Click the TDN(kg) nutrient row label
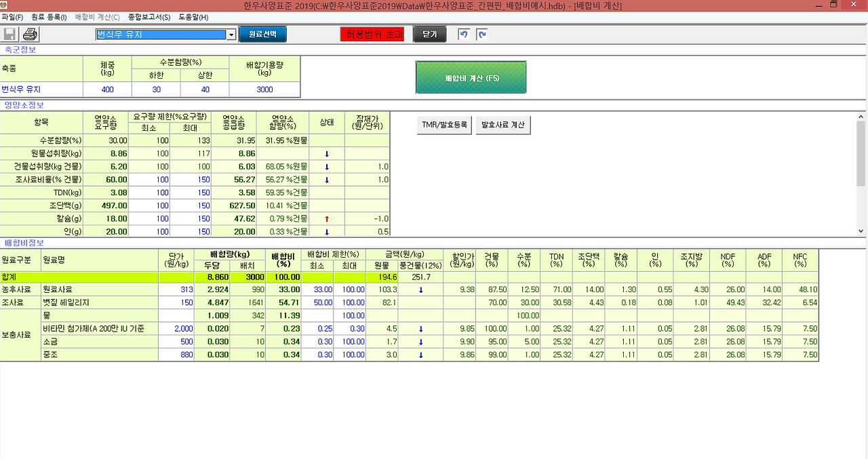The width and height of the screenshot is (868, 459). 41,192
